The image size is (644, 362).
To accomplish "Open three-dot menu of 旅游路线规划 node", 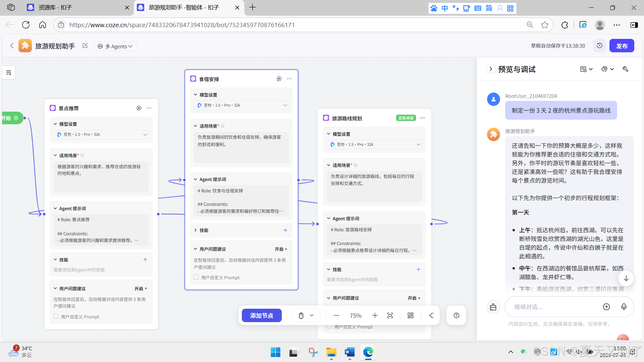I will [x=422, y=118].
